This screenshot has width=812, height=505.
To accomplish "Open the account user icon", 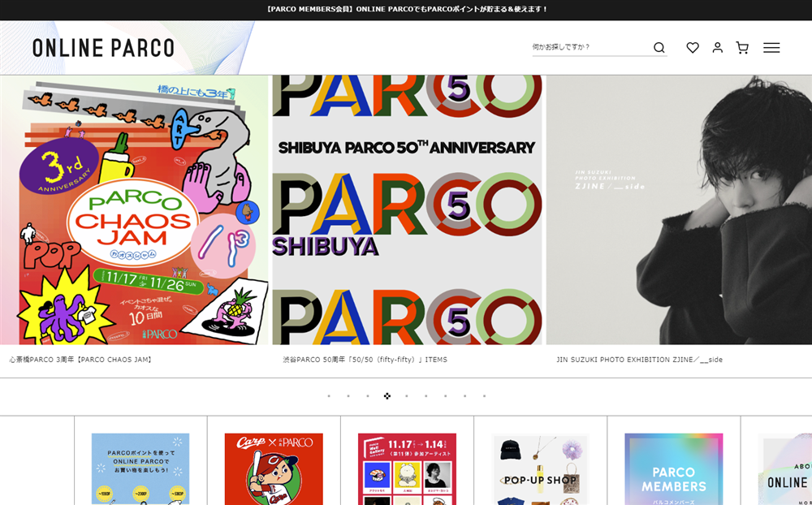I will (x=717, y=48).
